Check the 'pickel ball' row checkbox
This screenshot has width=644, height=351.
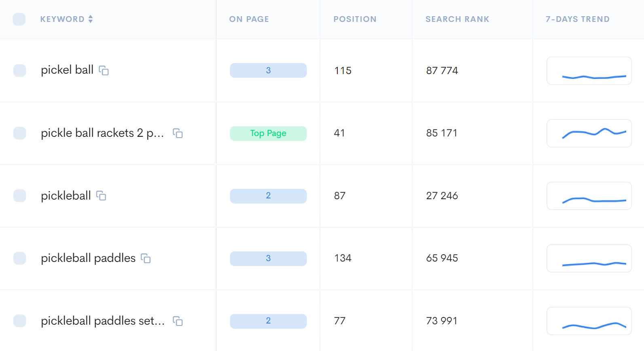[x=19, y=70]
